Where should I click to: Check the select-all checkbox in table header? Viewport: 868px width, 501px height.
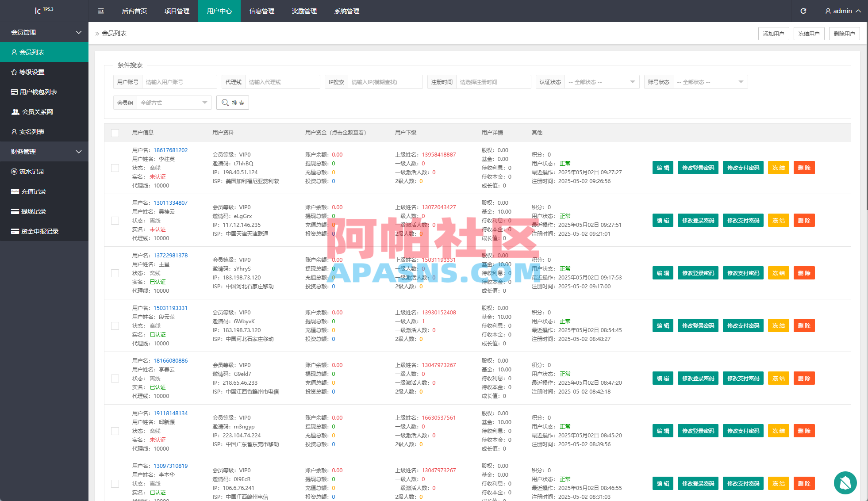tap(115, 133)
